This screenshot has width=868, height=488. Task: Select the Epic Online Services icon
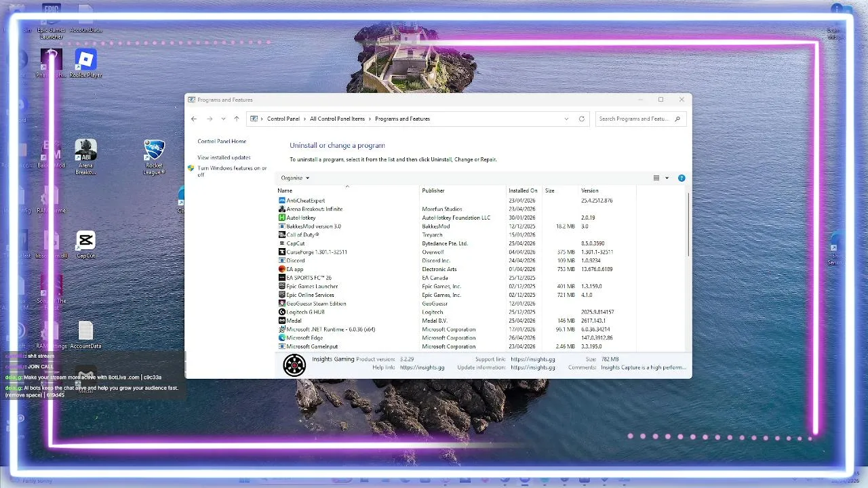pos(282,295)
